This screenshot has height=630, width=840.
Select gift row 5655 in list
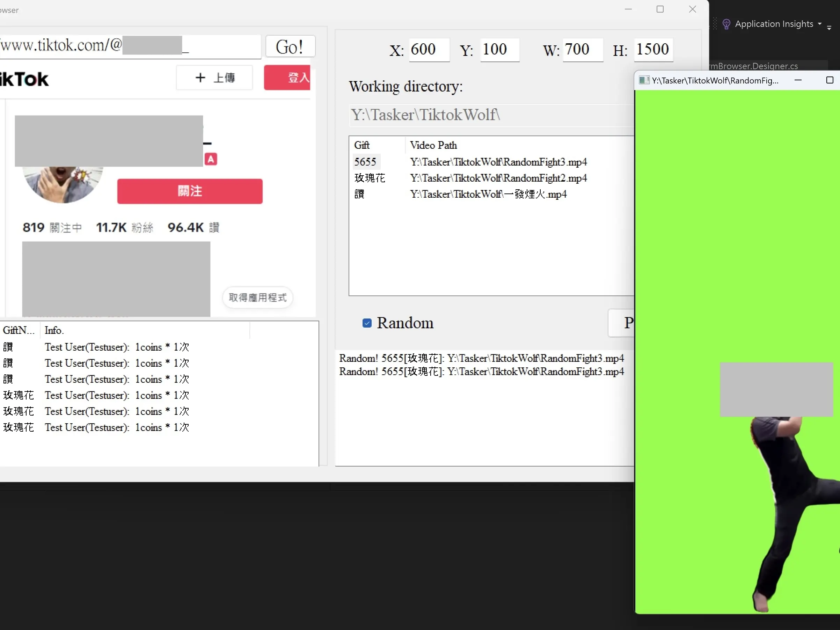[x=365, y=162]
